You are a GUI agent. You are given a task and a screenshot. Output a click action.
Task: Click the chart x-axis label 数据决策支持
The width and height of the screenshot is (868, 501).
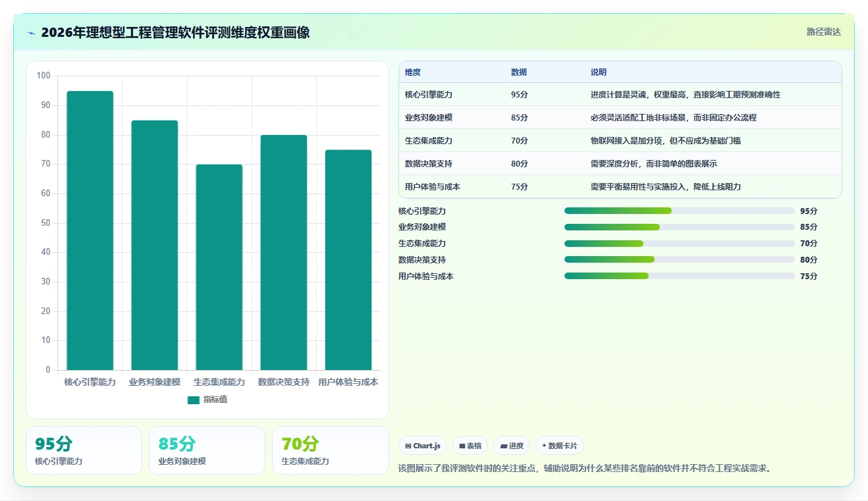click(283, 382)
